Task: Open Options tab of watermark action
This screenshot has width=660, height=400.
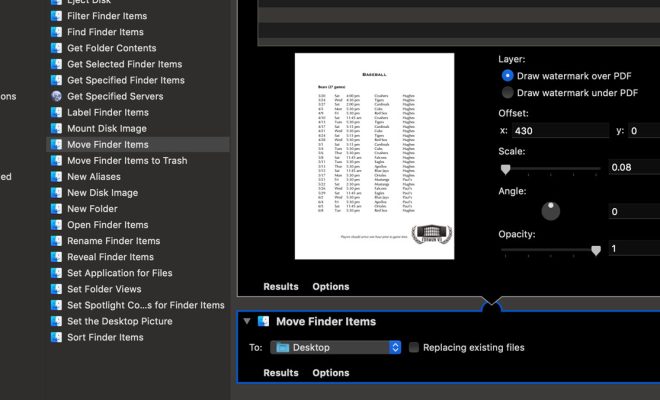Action: [x=331, y=287]
